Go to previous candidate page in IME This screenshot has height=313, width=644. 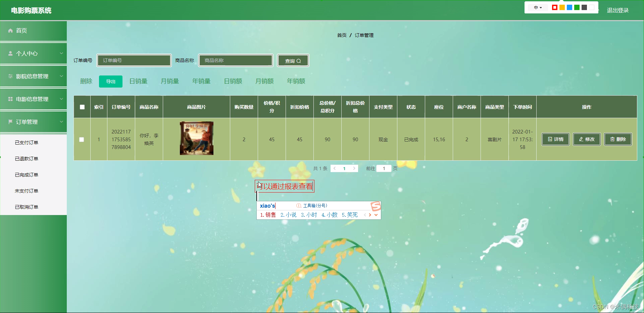click(365, 215)
